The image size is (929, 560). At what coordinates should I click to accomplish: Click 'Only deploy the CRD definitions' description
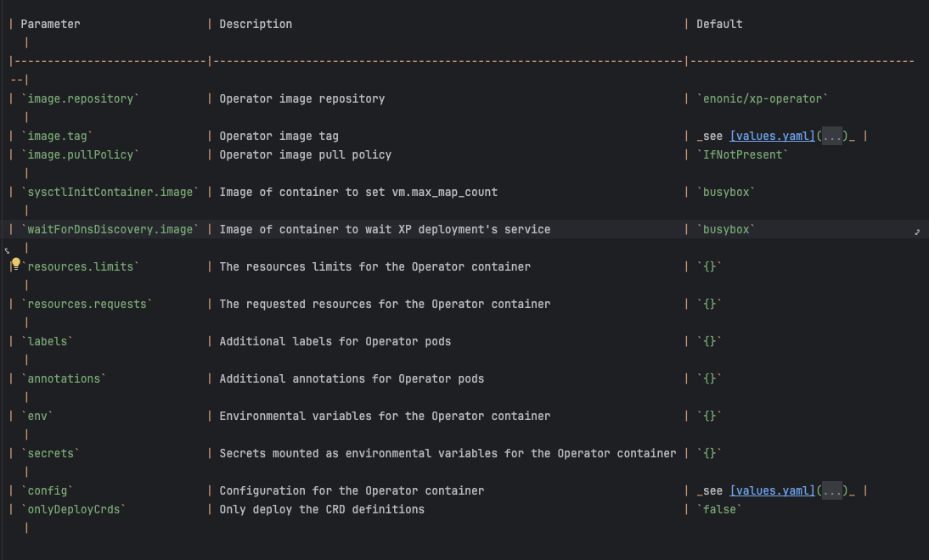[322, 510]
